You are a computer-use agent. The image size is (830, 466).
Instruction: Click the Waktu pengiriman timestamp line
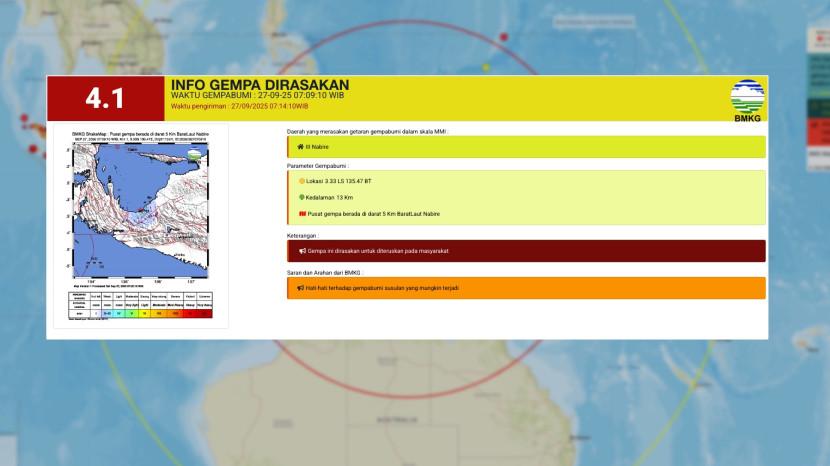pos(240,106)
